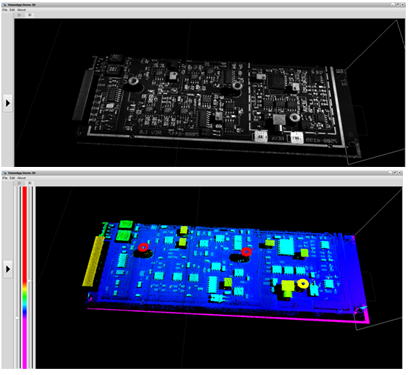The image size is (410, 375).
Task: Select second view tab in bottom window
Action: point(30,183)
